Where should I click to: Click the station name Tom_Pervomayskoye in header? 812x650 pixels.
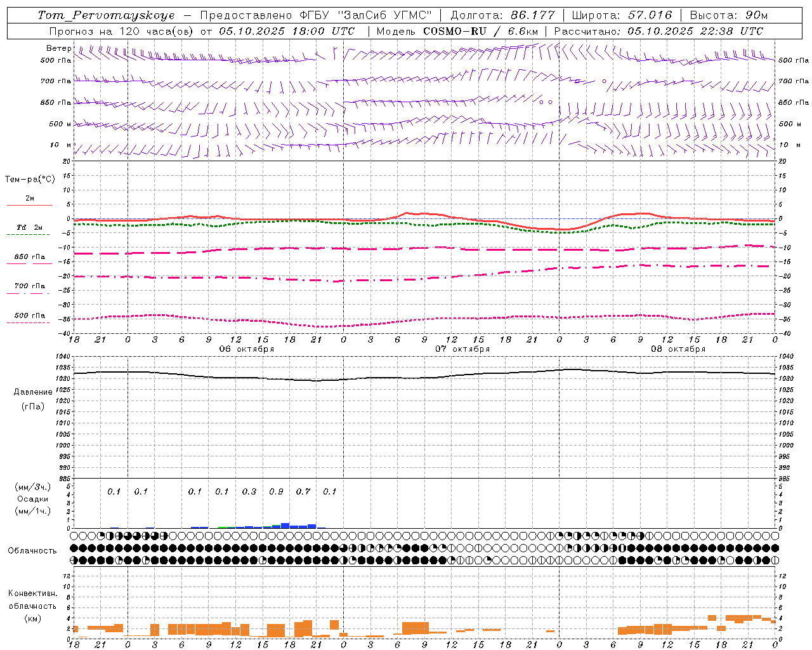pyautogui.click(x=106, y=15)
